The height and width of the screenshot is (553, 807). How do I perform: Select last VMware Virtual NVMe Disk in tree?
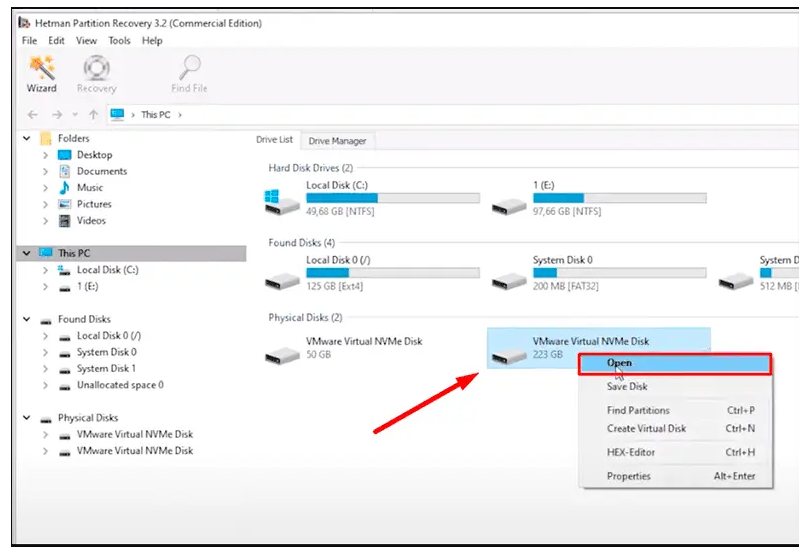coord(135,451)
